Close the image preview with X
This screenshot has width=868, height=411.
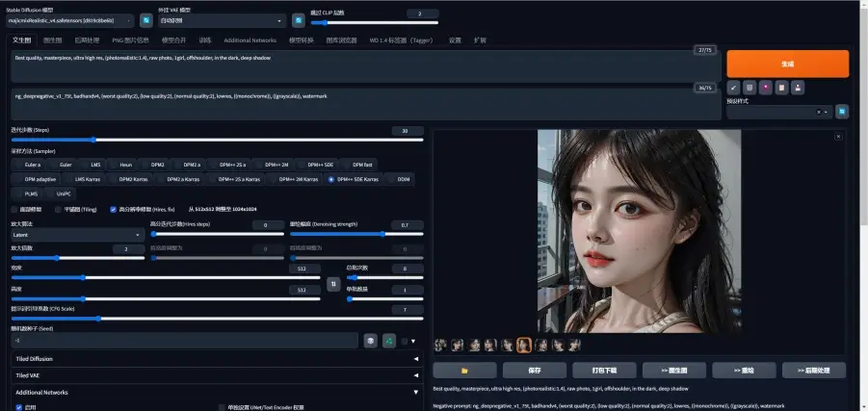[839, 136]
